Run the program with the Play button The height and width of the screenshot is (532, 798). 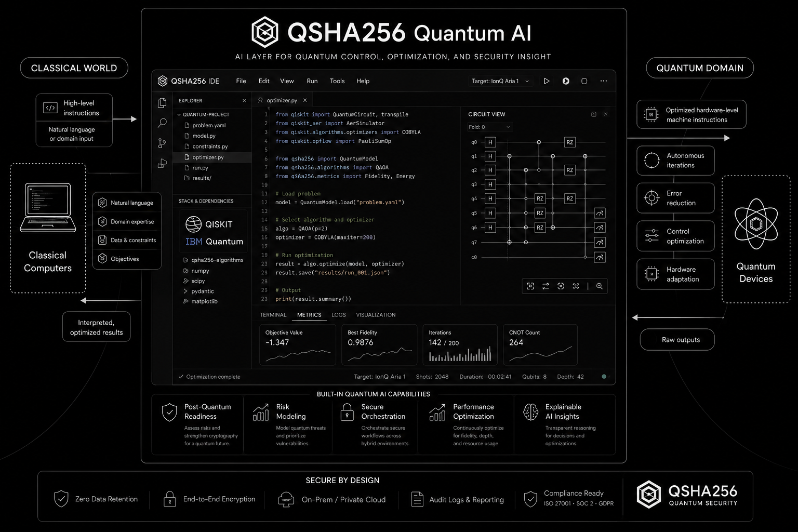[547, 81]
